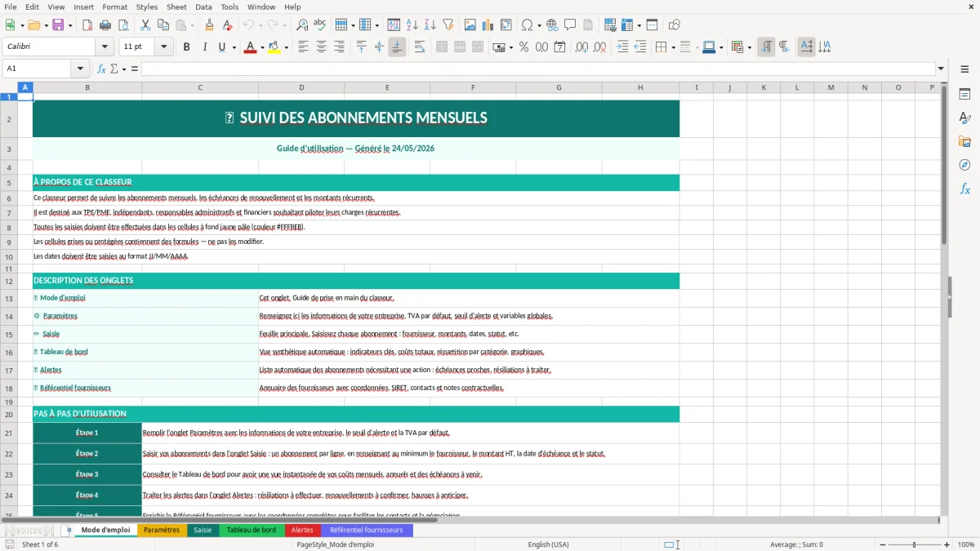Sort descending Z to A
This screenshot has height=551, width=980.
click(430, 25)
